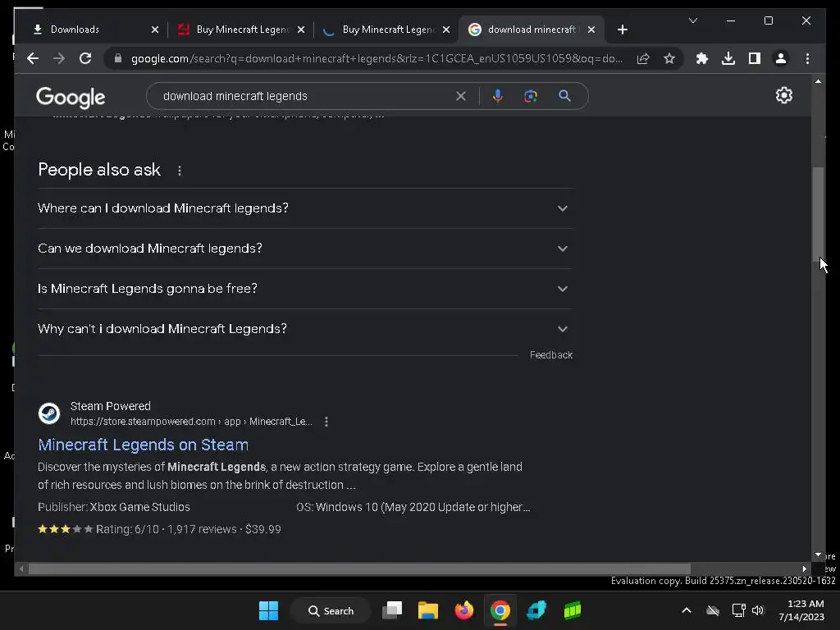Launch Firefox from the taskbar
840x630 pixels.
(464, 610)
